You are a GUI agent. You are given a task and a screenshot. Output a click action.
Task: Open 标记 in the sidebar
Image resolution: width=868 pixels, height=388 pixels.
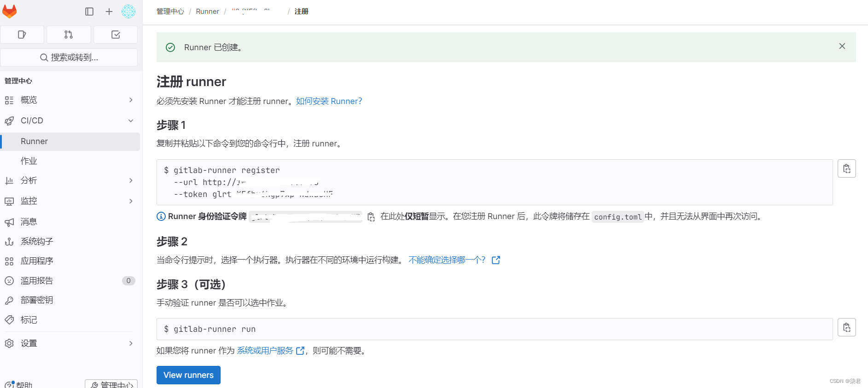70,320
